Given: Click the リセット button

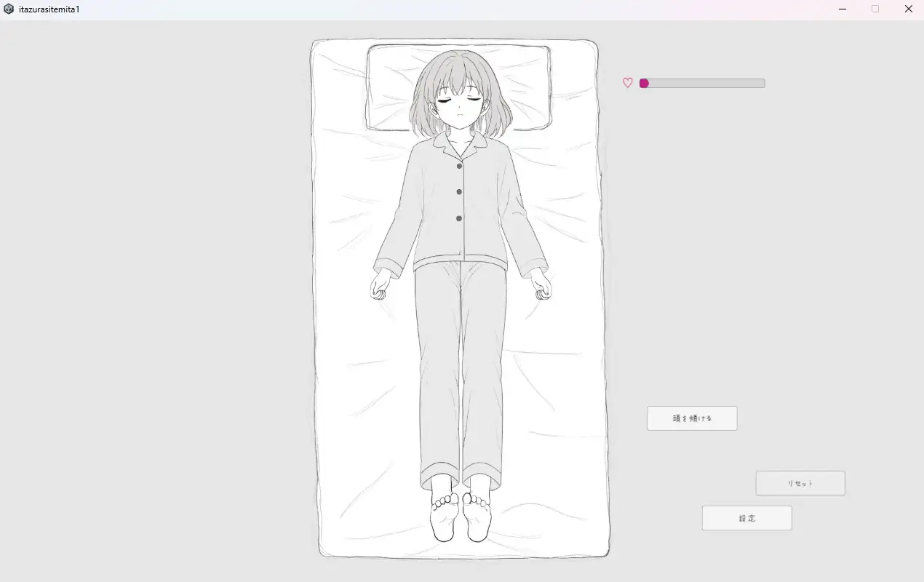Looking at the screenshot, I should (800, 483).
